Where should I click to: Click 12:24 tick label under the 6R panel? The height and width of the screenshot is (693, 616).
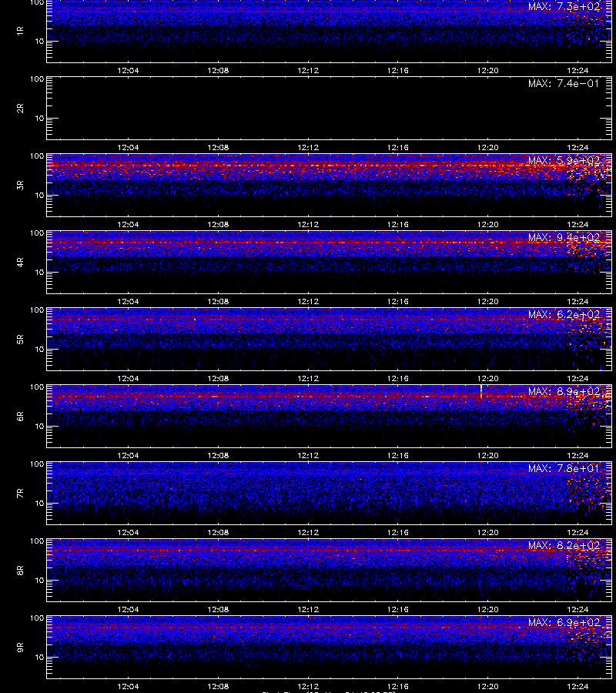point(577,455)
